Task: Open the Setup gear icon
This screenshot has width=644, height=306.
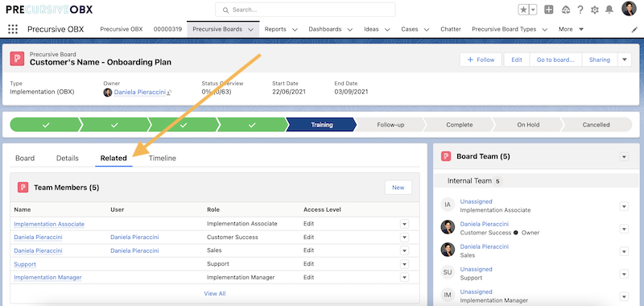Action: pyautogui.click(x=594, y=10)
